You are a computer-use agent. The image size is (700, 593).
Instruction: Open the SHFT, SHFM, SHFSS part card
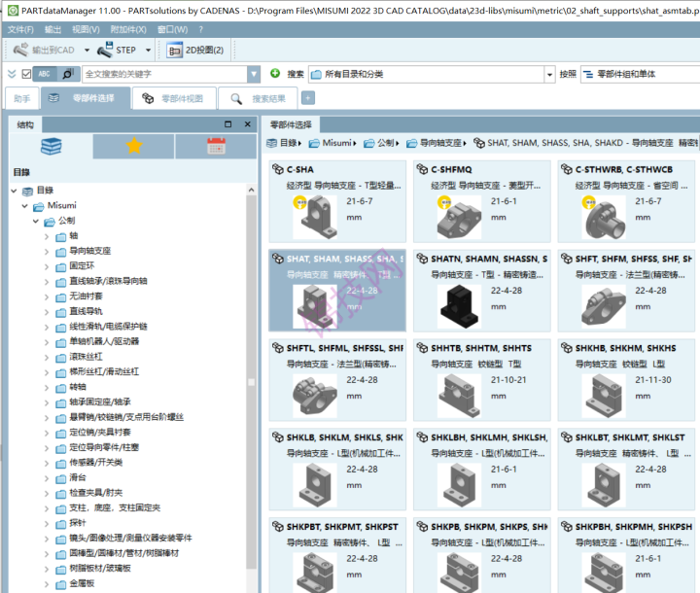pos(626,291)
